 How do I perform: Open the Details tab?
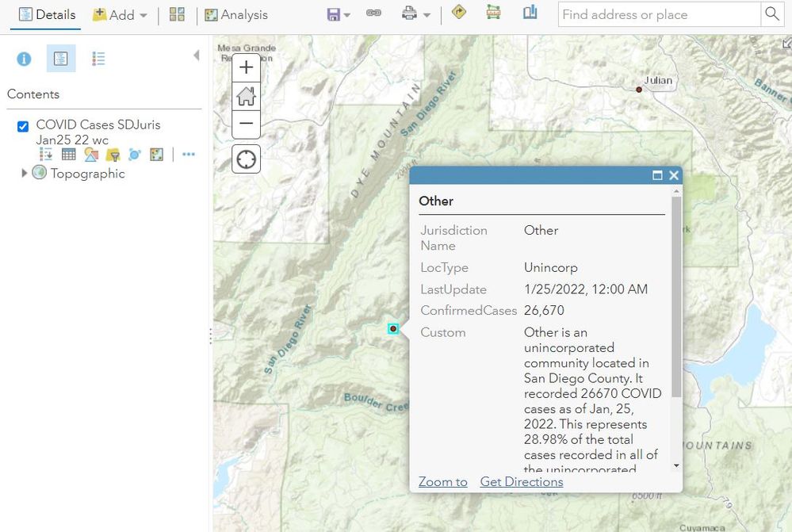point(47,14)
